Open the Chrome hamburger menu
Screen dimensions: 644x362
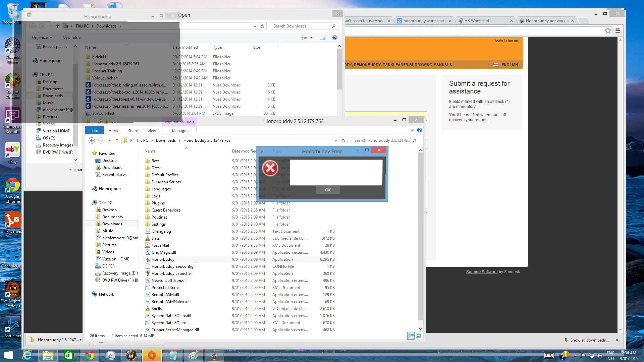(618, 31)
